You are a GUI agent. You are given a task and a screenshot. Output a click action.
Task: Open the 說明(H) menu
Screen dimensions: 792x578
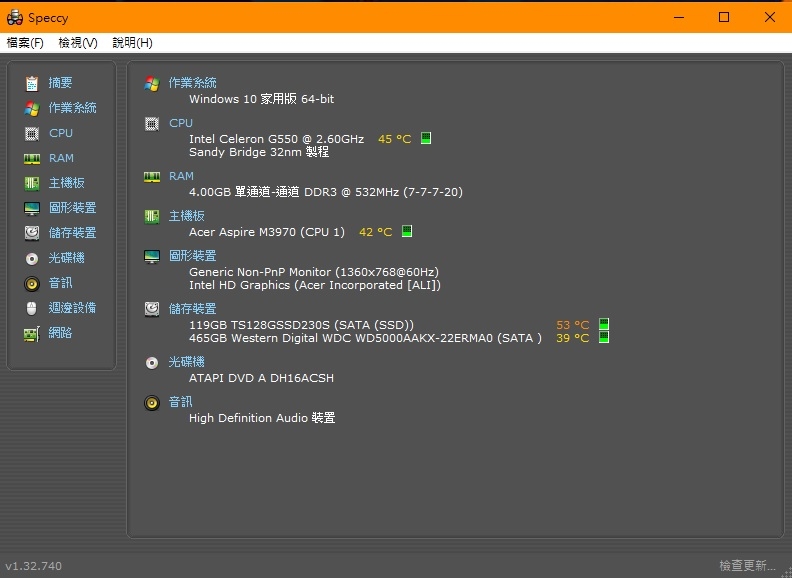pos(132,43)
